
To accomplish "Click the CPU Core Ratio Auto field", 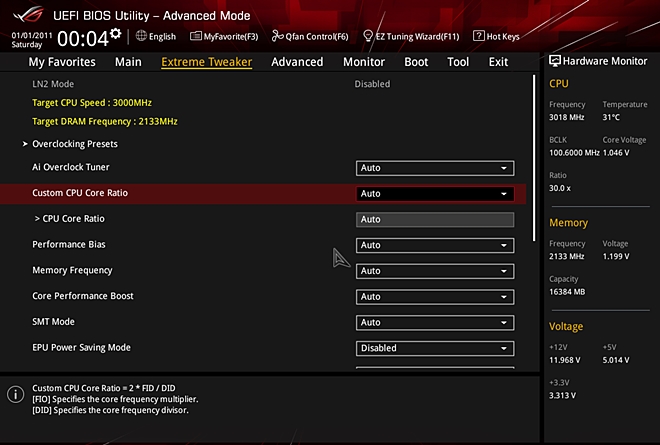I will pyautogui.click(x=435, y=219).
